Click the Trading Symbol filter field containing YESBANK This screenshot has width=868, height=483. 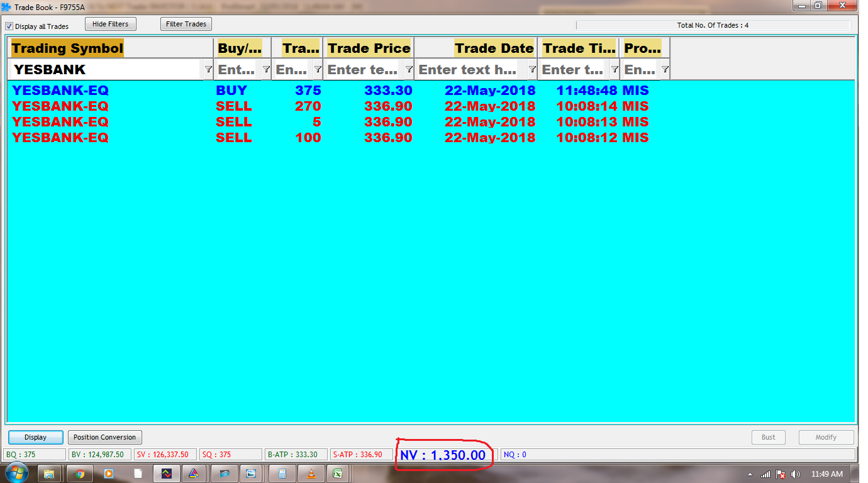(x=107, y=69)
